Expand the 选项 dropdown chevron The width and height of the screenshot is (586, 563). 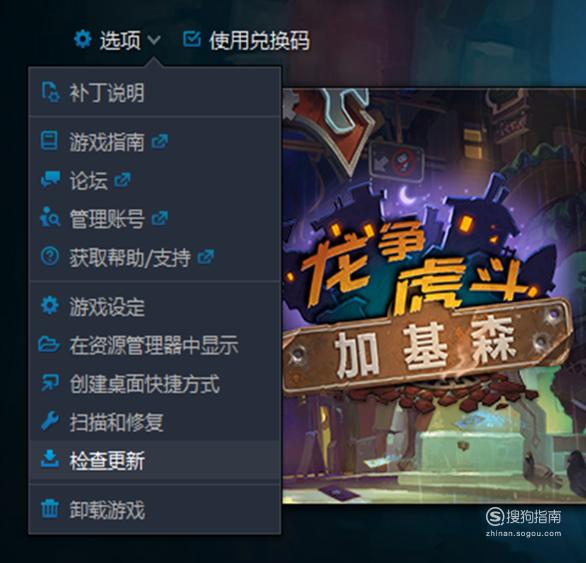pos(154,39)
